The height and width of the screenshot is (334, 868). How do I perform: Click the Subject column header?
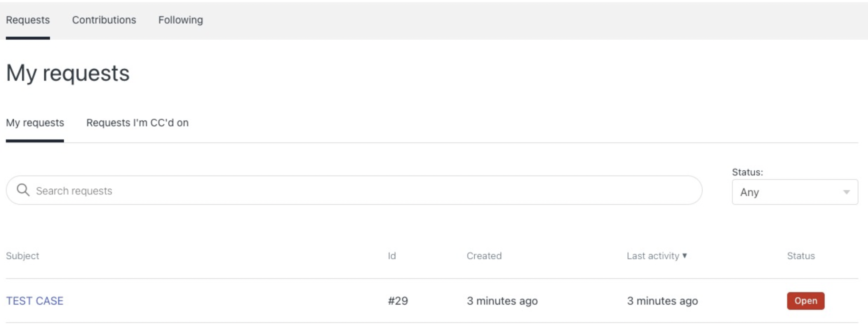(22, 256)
